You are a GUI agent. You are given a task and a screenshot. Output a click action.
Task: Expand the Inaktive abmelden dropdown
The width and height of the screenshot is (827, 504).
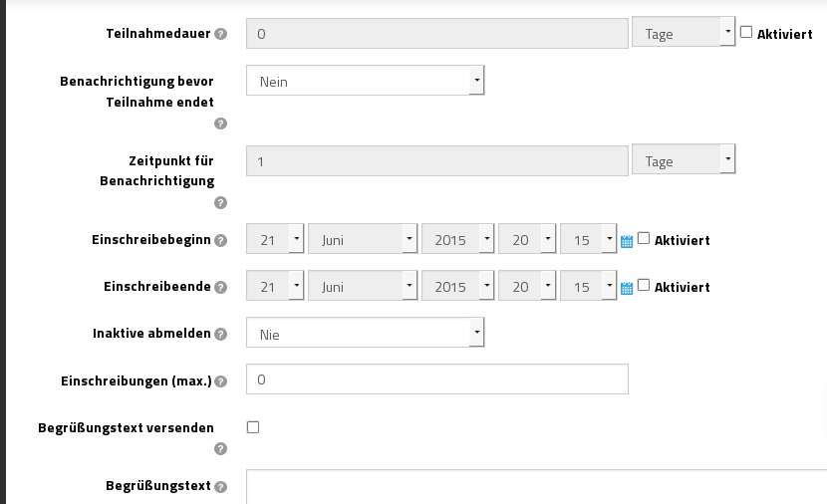pyautogui.click(x=365, y=333)
